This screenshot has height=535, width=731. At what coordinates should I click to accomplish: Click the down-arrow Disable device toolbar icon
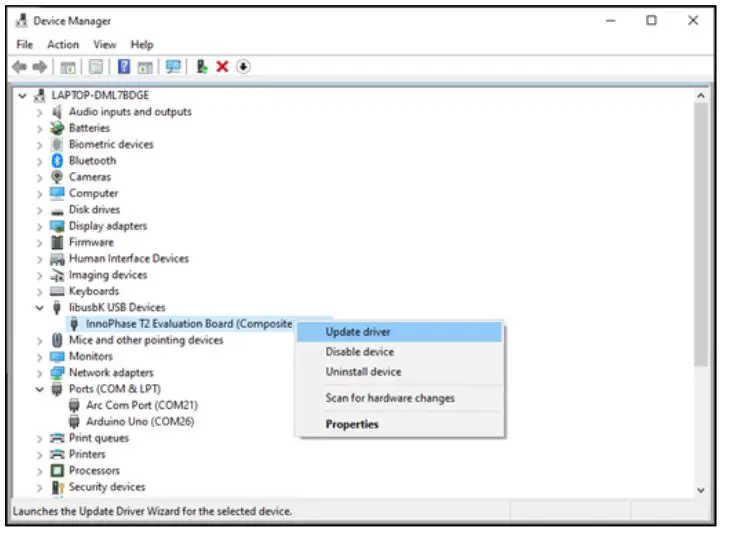pyautogui.click(x=243, y=67)
